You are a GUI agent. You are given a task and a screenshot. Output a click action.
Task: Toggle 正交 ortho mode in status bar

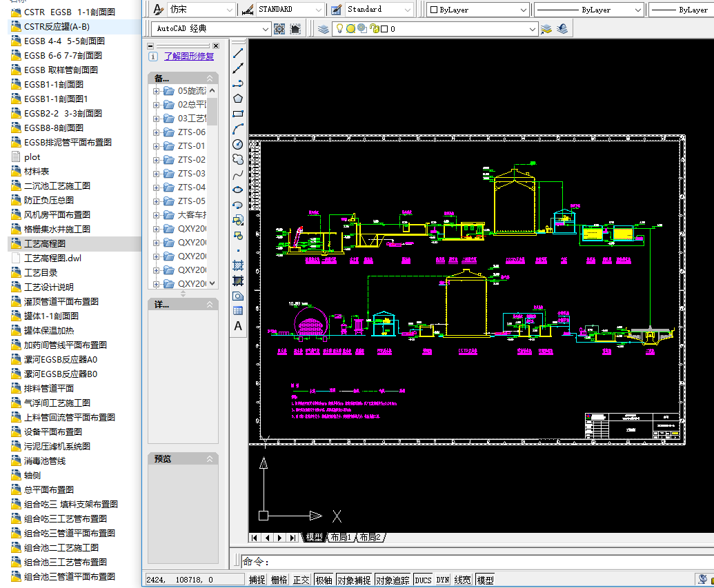[x=301, y=580]
